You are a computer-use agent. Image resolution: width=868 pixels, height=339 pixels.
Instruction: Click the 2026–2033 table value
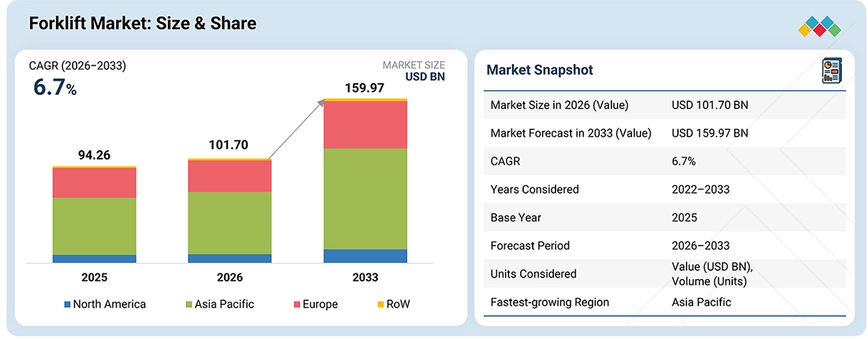[x=701, y=246]
